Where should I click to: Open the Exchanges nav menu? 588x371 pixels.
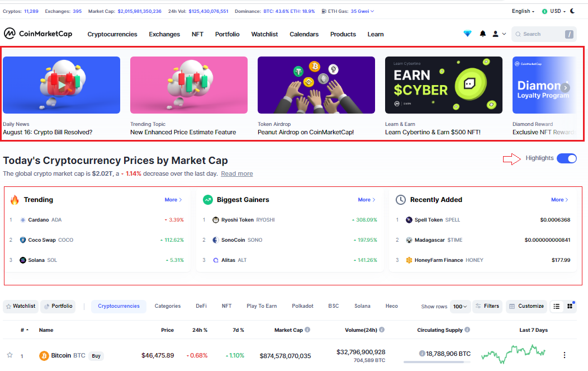pos(164,34)
